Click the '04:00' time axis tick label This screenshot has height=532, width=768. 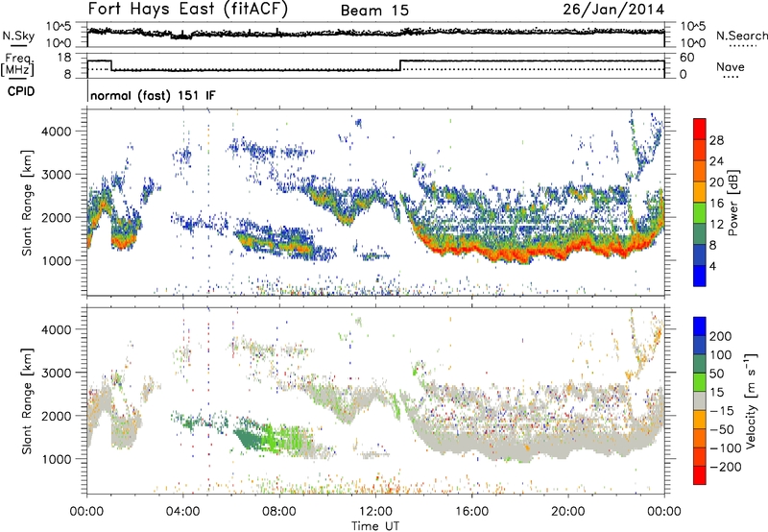pyautogui.click(x=182, y=512)
